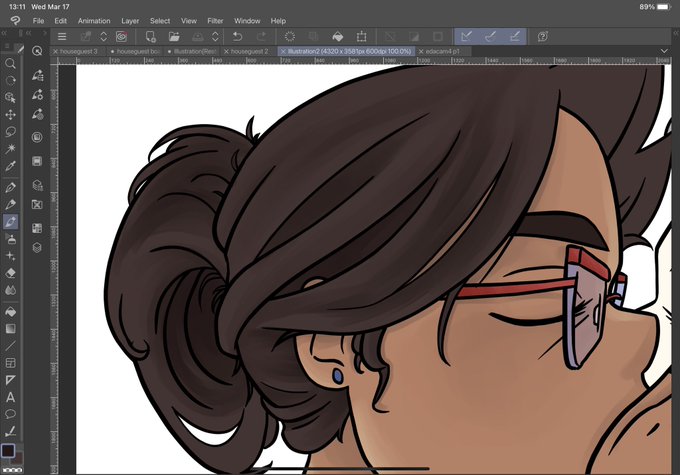Select the Gradient tool
This screenshot has height=475, width=680.
10,328
